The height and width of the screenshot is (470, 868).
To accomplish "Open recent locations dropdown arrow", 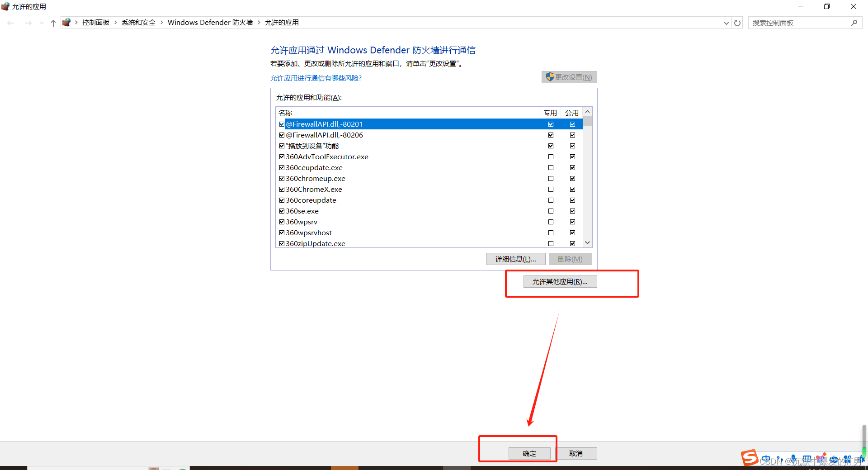I will point(42,23).
